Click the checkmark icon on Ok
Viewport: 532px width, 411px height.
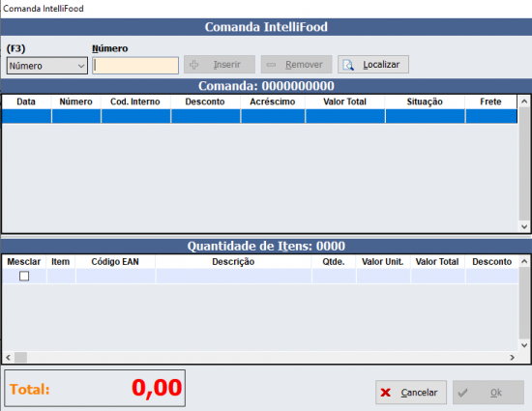(462, 393)
